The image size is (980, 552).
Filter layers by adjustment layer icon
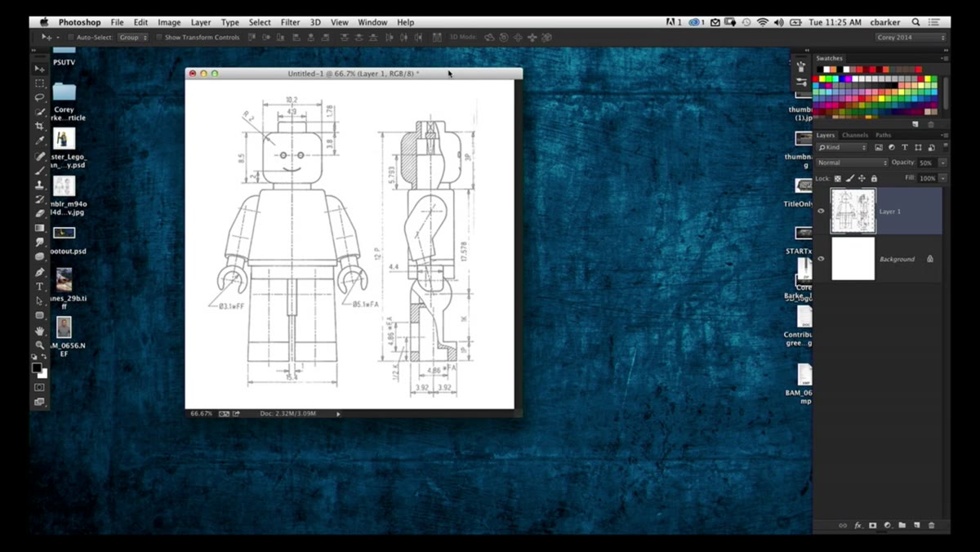[892, 147]
